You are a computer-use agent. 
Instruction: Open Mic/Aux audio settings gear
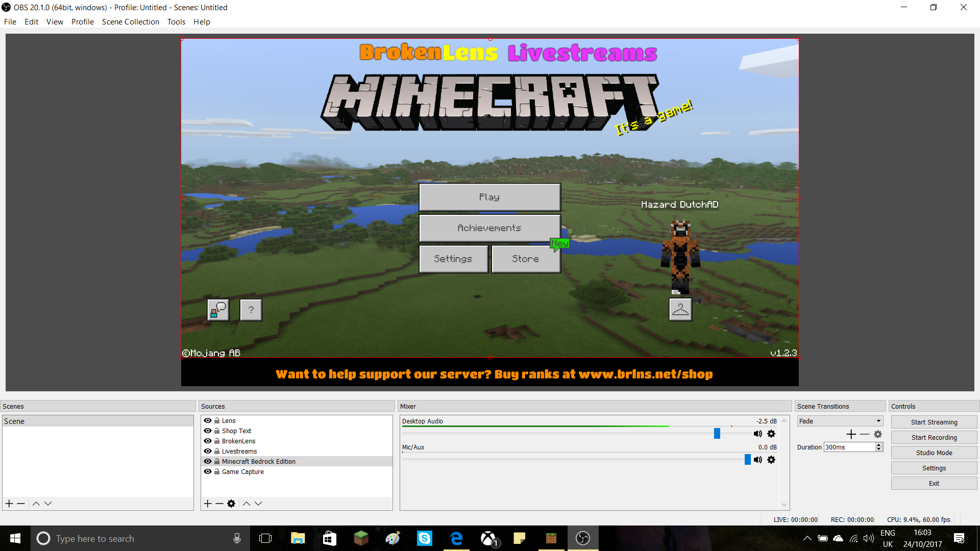[771, 460]
